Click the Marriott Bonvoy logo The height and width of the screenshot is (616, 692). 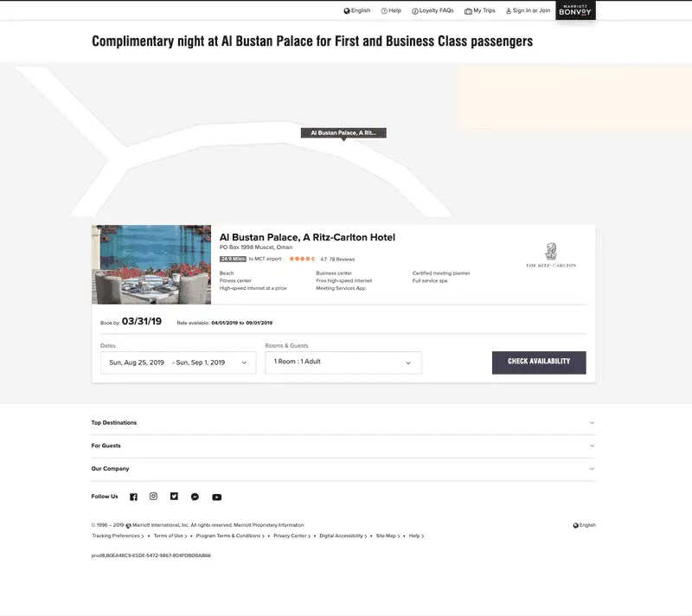575,10
